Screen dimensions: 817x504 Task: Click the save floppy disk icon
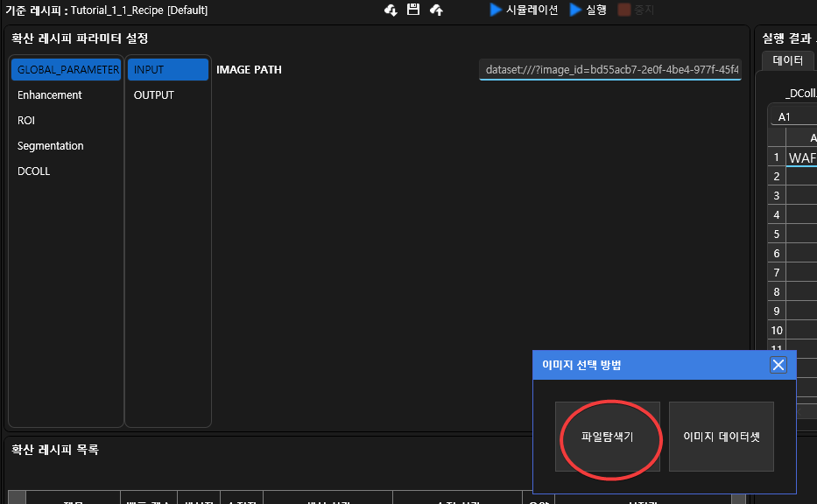tap(413, 10)
